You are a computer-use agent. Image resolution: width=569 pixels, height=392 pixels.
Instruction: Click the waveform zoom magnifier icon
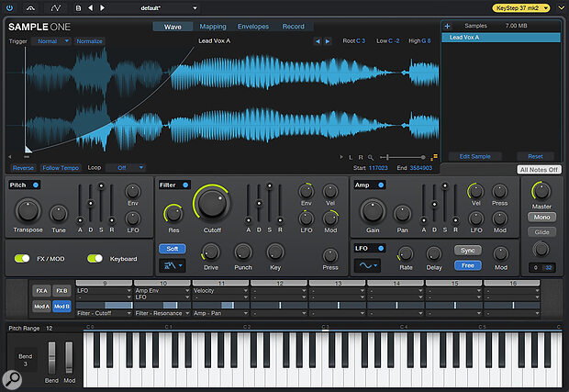pos(371,157)
